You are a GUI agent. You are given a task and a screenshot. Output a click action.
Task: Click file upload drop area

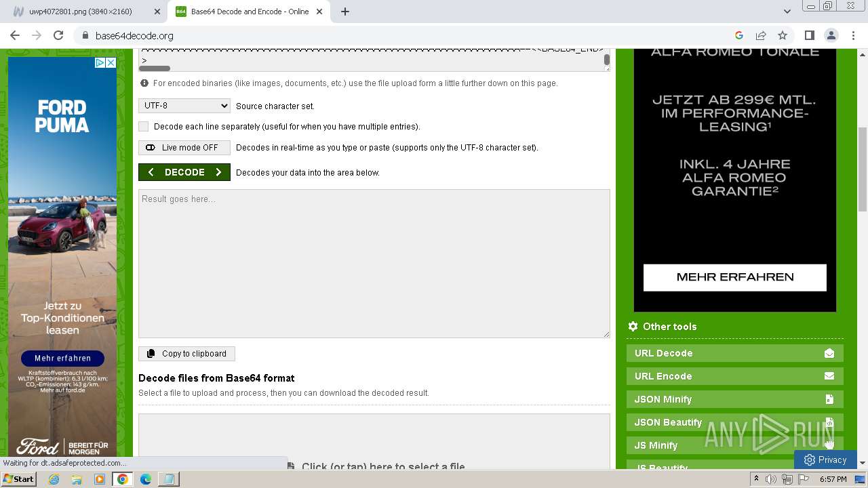tap(374, 441)
